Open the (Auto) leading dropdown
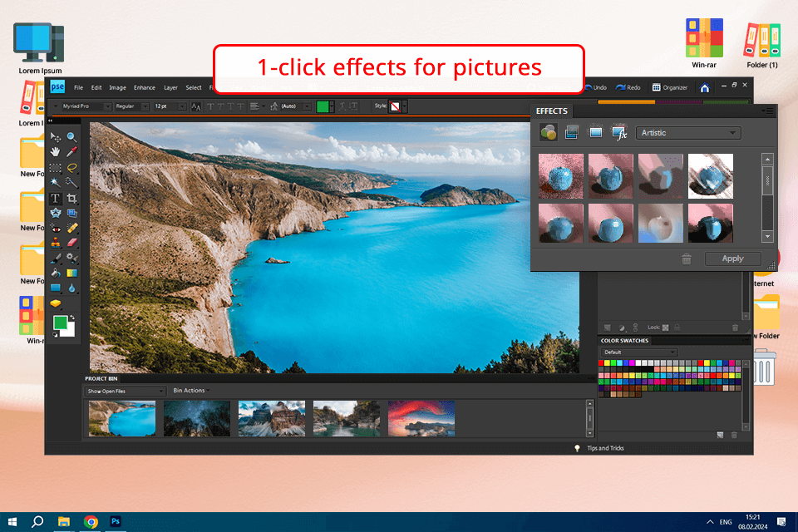This screenshot has width=798, height=532. click(x=295, y=106)
